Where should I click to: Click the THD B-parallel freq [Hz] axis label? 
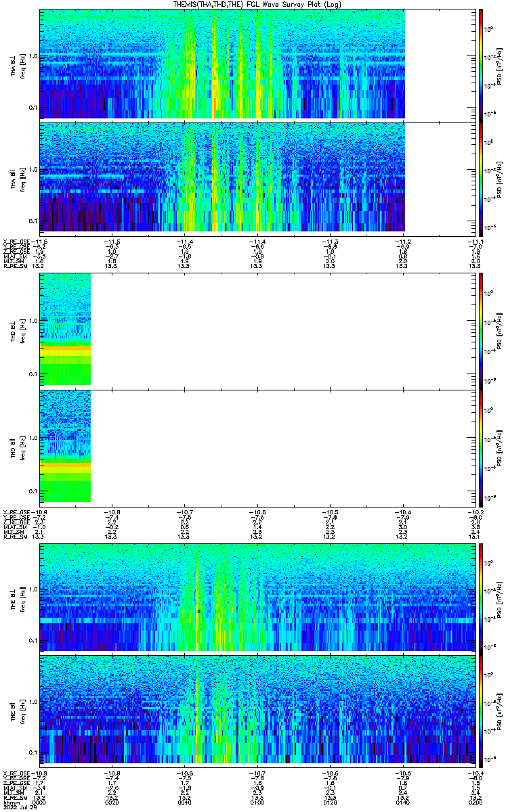pyautogui.click(x=23, y=448)
